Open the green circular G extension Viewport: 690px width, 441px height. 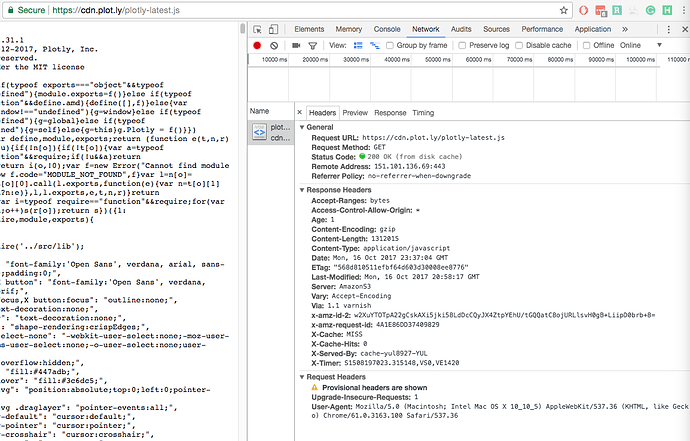click(x=650, y=10)
